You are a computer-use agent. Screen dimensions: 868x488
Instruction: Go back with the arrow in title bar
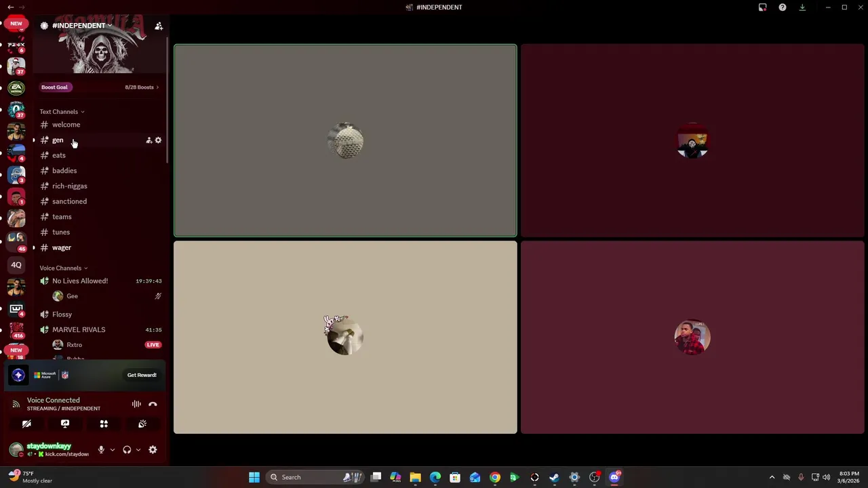click(10, 7)
